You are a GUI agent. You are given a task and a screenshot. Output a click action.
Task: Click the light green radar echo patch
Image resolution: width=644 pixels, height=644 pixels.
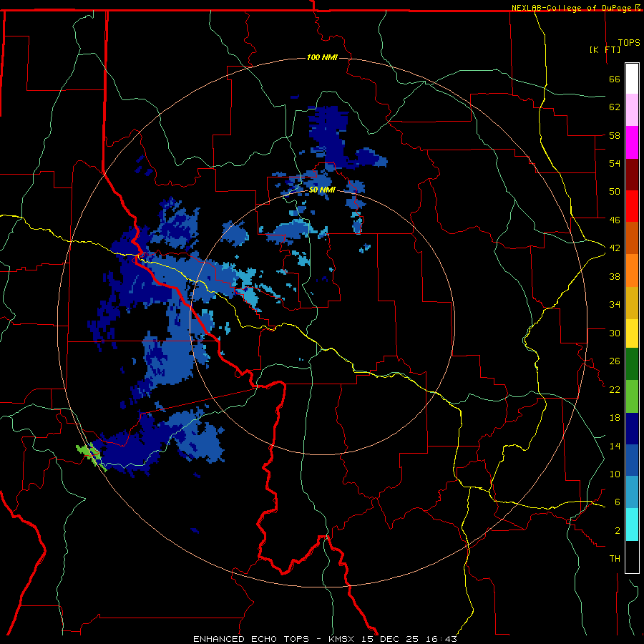coord(91,457)
